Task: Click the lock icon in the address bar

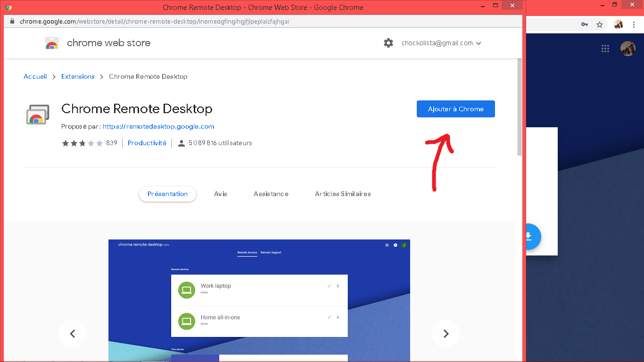Action: pos(12,22)
